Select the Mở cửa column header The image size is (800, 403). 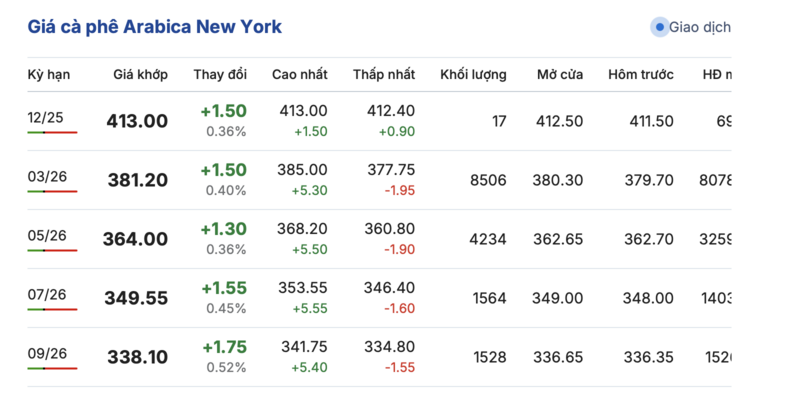pyautogui.click(x=560, y=75)
